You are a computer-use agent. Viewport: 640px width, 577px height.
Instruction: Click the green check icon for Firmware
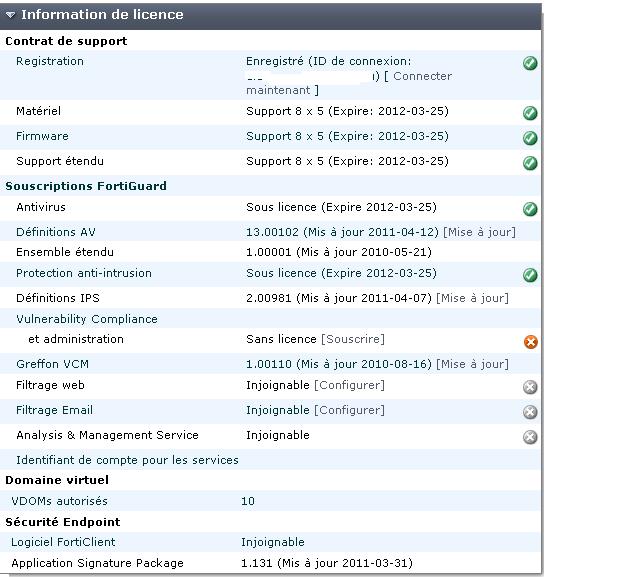point(530,138)
